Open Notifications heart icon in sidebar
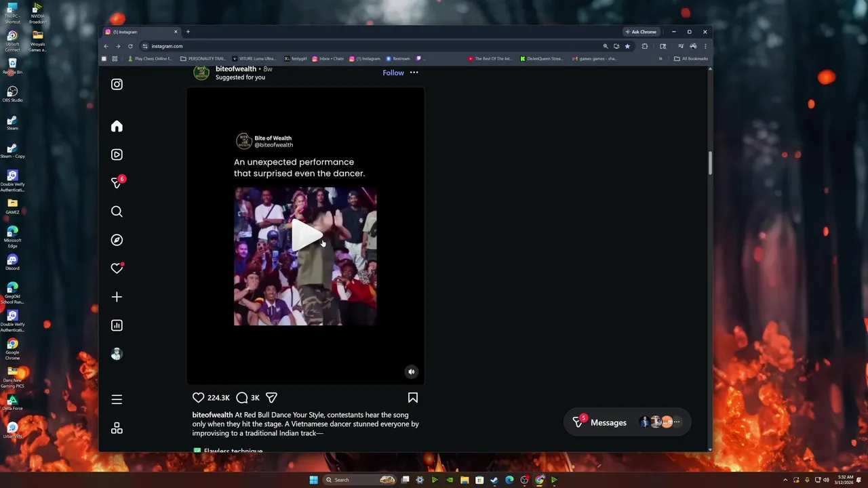This screenshot has height=488, width=868. (x=117, y=268)
